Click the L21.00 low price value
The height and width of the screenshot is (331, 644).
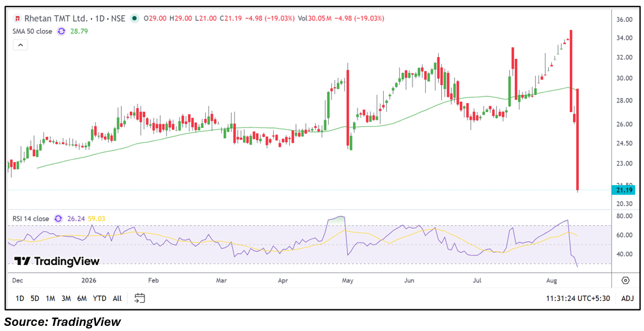coord(206,19)
